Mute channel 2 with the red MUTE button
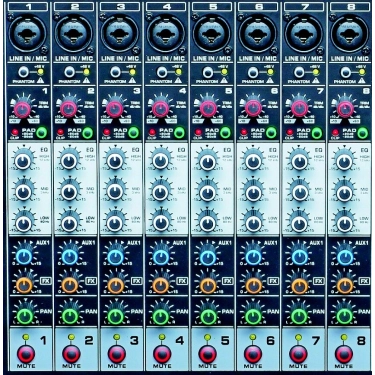This screenshot has width=375, height=375. tap(71, 354)
